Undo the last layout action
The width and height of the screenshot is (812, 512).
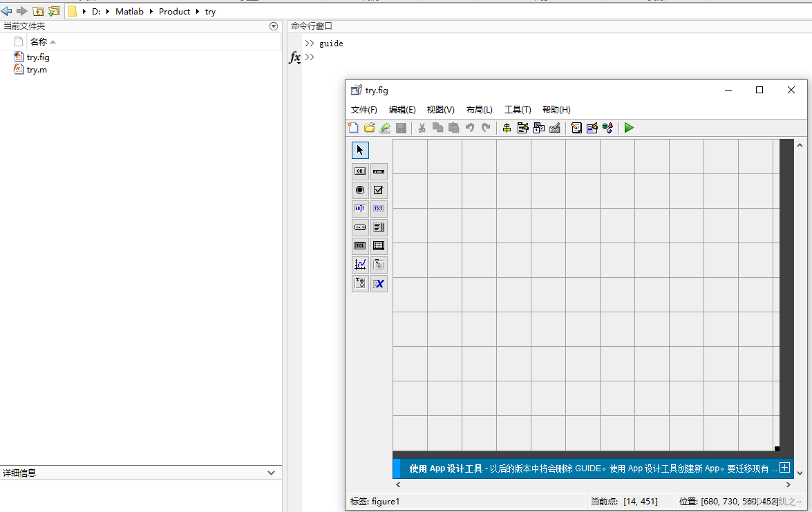(470, 128)
